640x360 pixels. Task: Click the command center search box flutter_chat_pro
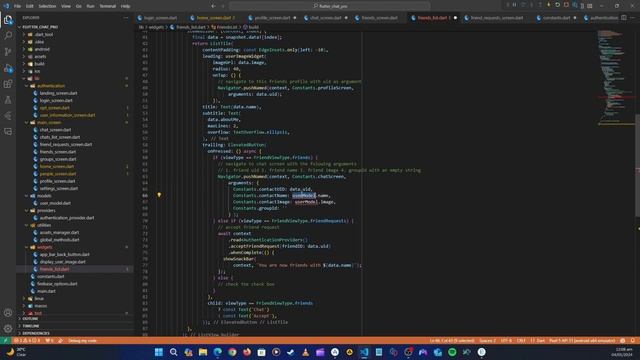click(x=329, y=6)
